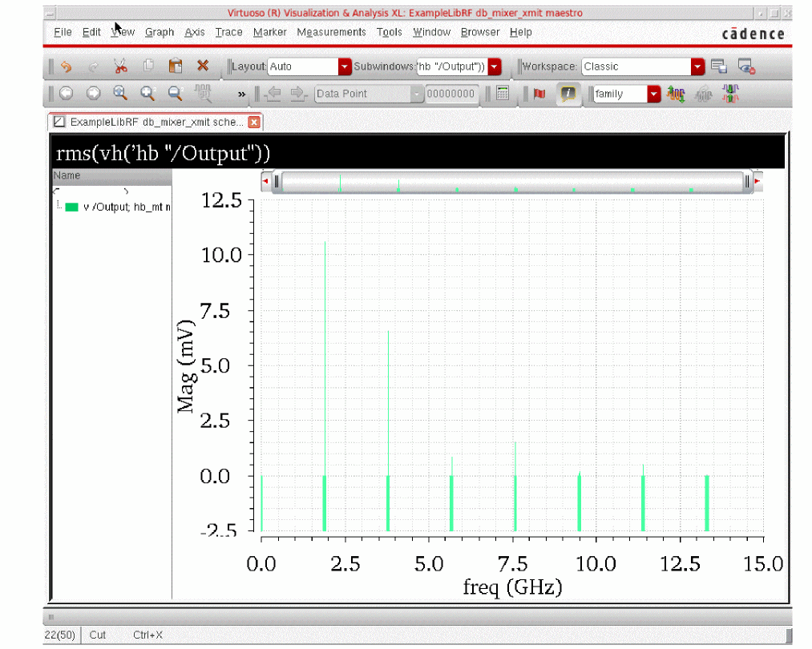Viewport: 812px width, 649px height.
Task: Click the red marker flag icon
Action: (539, 94)
